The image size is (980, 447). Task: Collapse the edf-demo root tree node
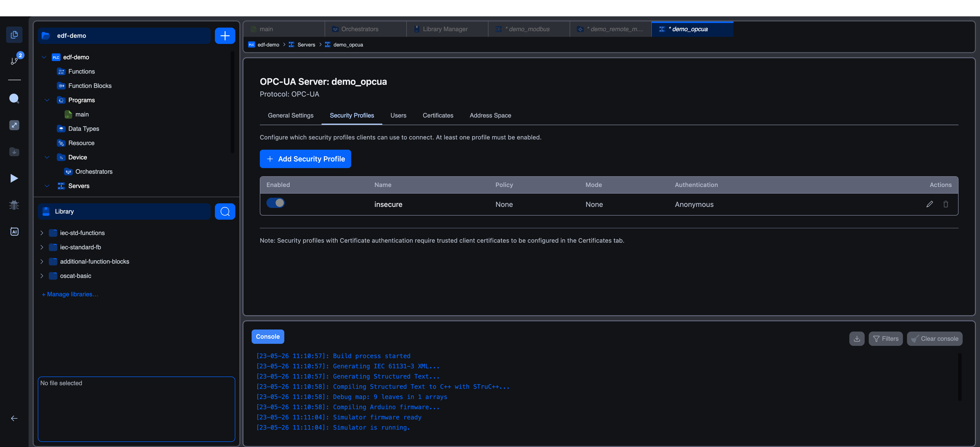[44, 57]
